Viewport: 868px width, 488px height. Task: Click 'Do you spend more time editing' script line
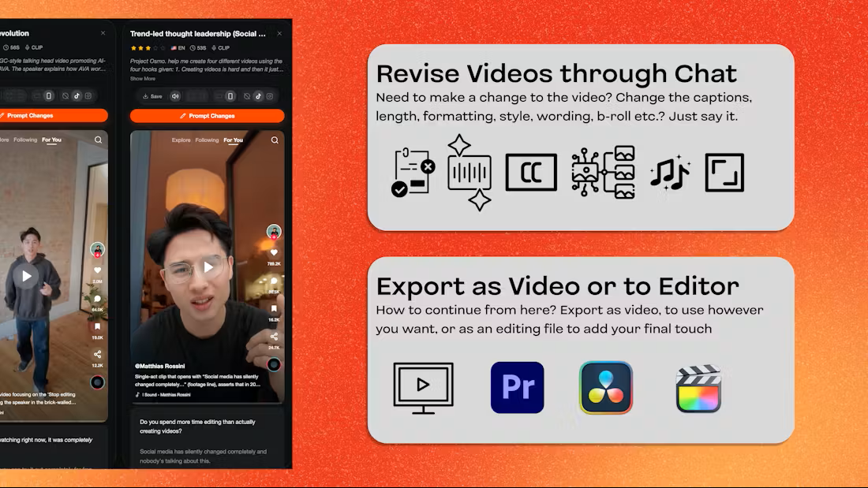[x=197, y=426]
